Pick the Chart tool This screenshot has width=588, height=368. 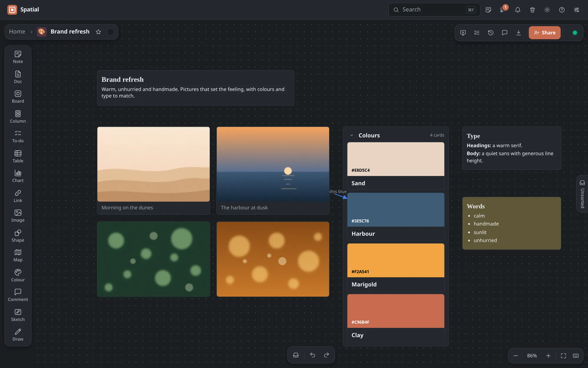point(18,176)
